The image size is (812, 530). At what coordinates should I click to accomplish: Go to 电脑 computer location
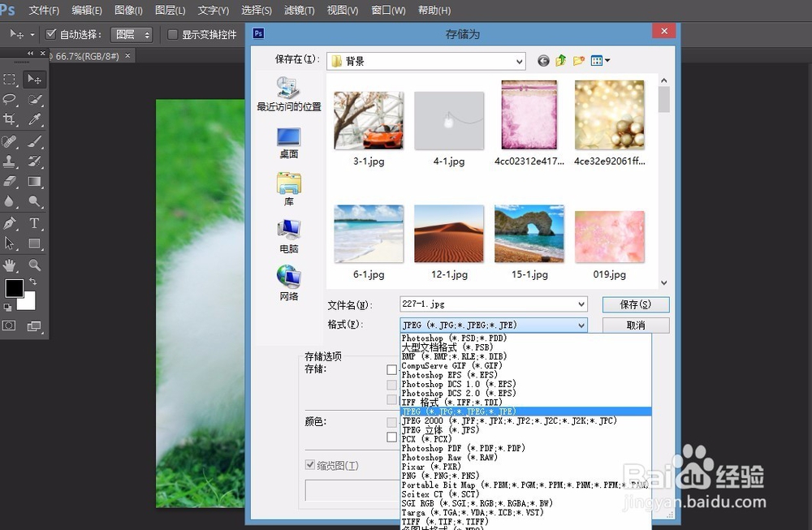[289, 236]
